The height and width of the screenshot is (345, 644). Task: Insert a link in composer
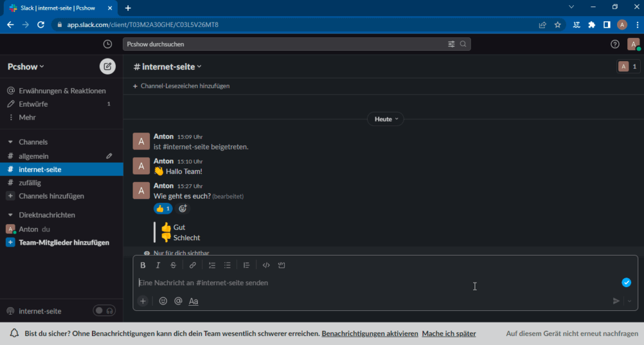[192, 265]
